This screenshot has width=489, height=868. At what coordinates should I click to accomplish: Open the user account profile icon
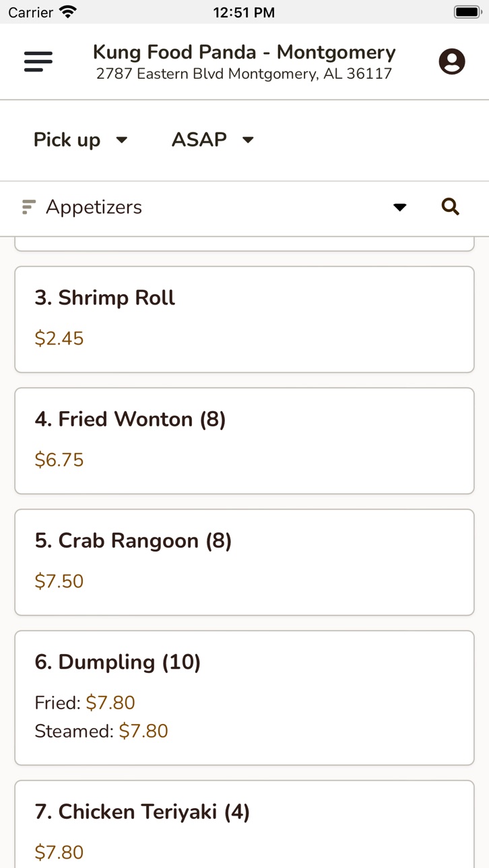452,61
